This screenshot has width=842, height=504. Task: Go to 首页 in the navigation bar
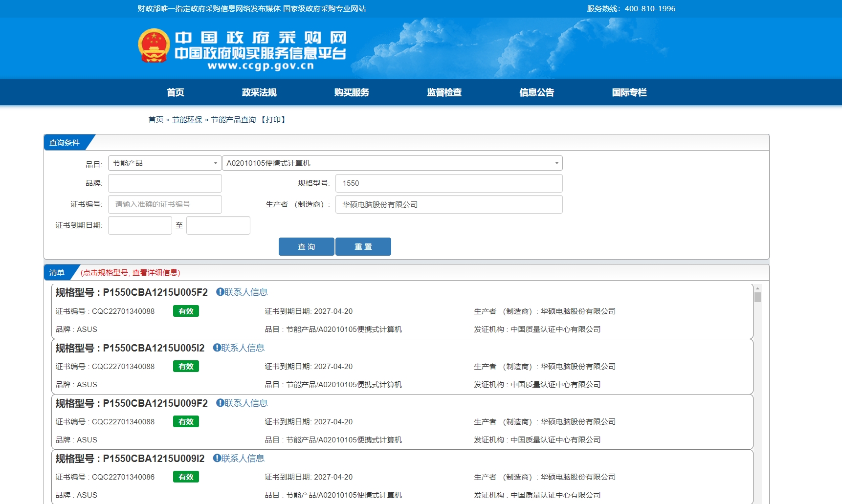(x=175, y=92)
